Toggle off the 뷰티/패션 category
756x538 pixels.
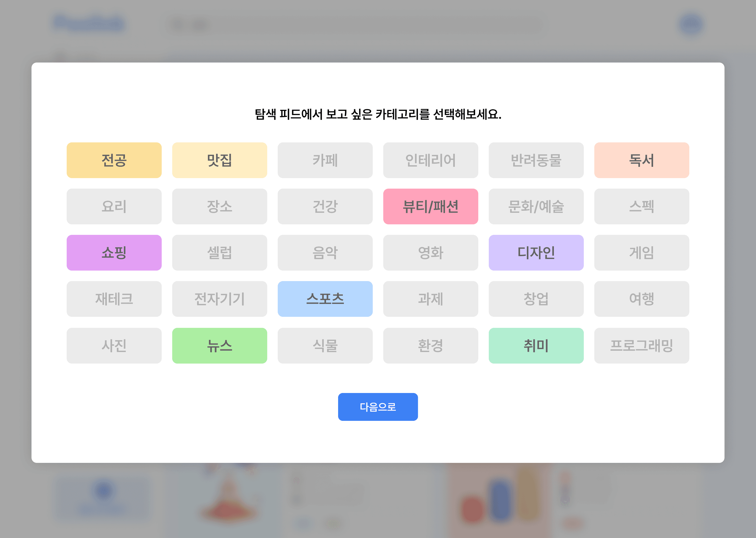pyautogui.click(x=430, y=206)
